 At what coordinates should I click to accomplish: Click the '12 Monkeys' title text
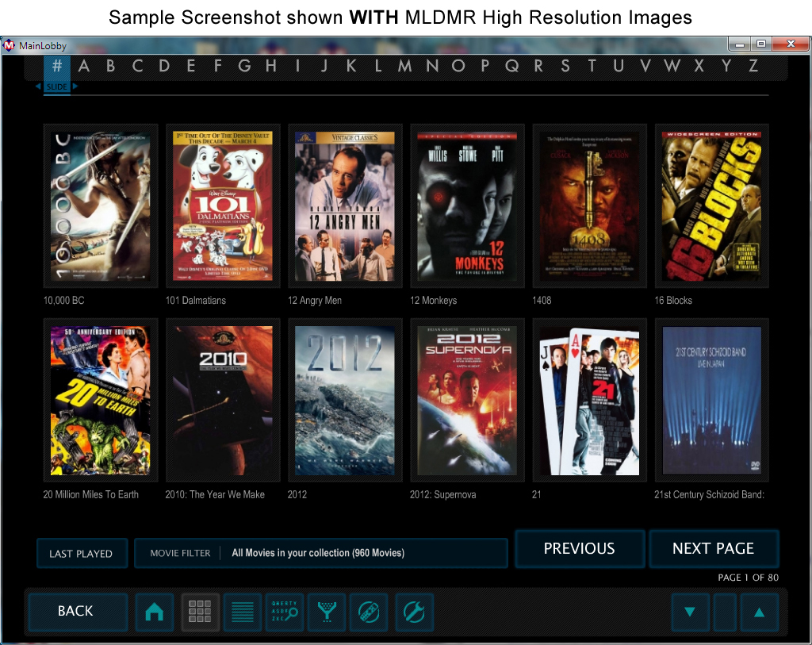pos(434,301)
